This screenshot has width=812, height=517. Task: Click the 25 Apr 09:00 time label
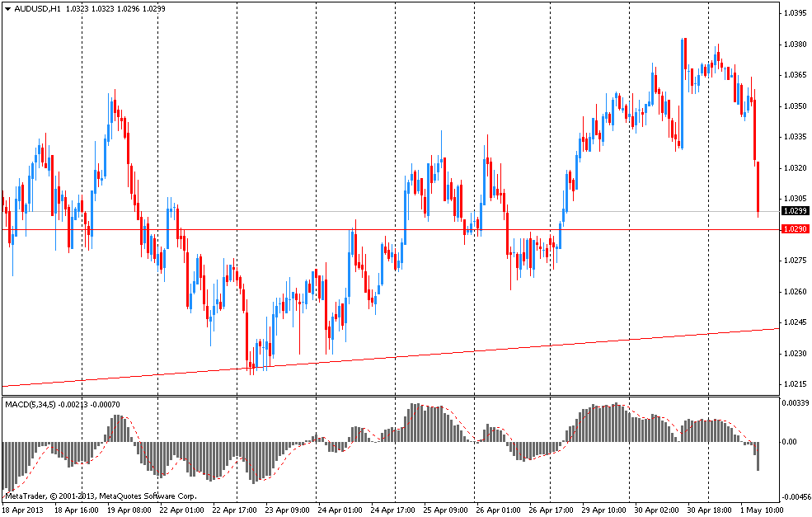[x=446, y=510]
